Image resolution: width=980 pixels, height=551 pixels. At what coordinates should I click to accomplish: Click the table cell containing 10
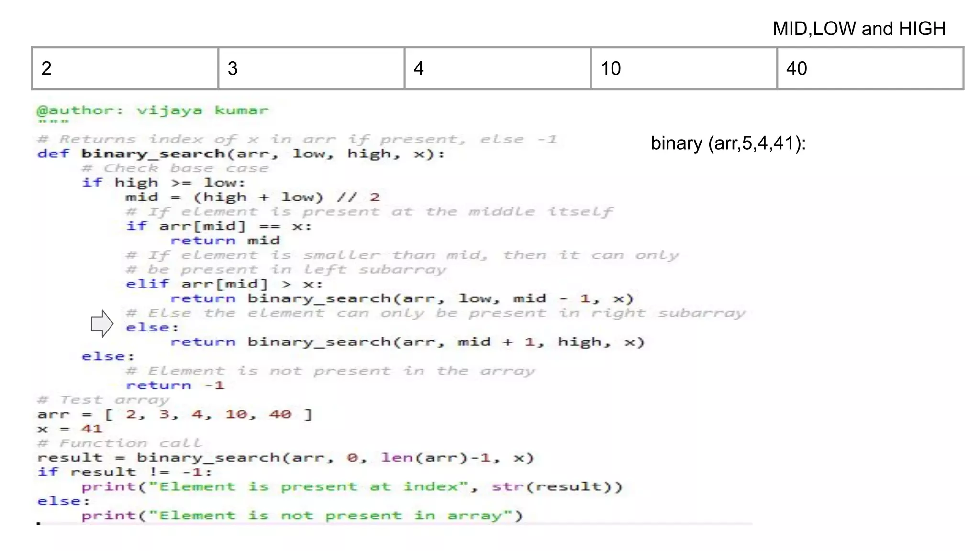click(684, 68)
